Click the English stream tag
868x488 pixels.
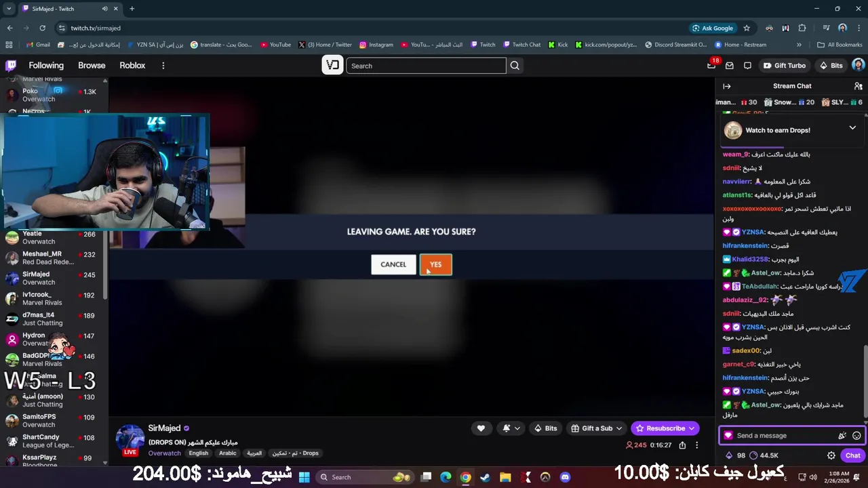pyautogui.click(x=199, y=453)
